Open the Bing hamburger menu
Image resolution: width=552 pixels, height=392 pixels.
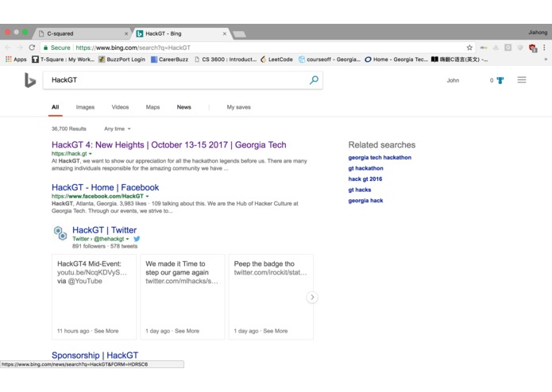522,80
